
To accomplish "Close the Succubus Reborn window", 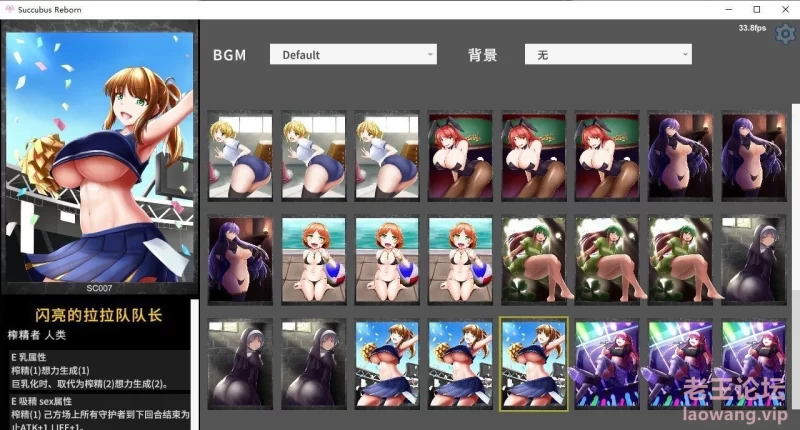I will (x=785, y=9).
